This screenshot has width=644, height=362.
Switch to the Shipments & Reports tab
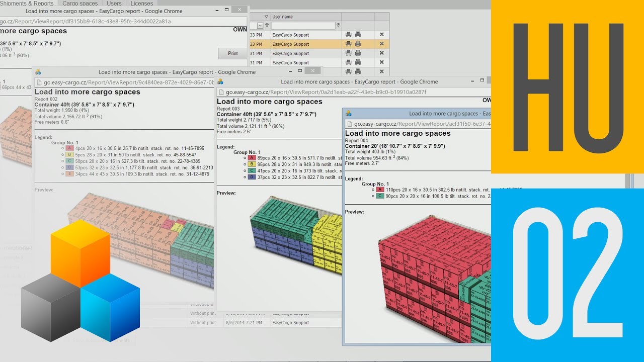pyautogui.click(x=27, y=4)
